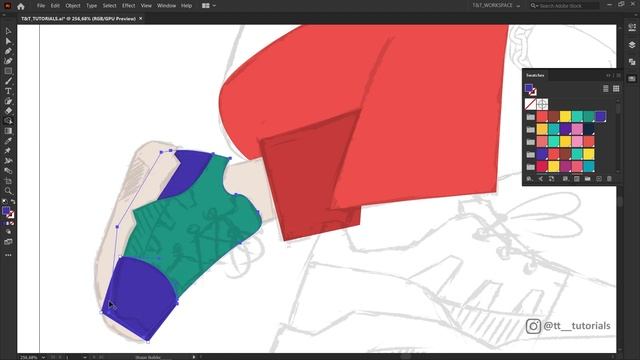Image resolution: width=640 pixels, height=360 pixels.
Task: Pick the yellow swatch in first group
Action: click(565, 117)
